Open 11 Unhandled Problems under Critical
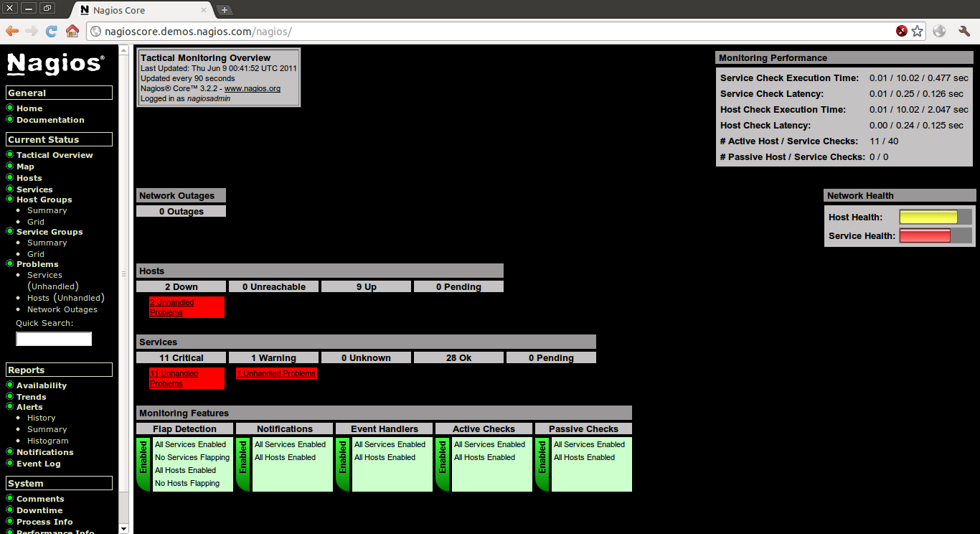 (x=174, y=378)
